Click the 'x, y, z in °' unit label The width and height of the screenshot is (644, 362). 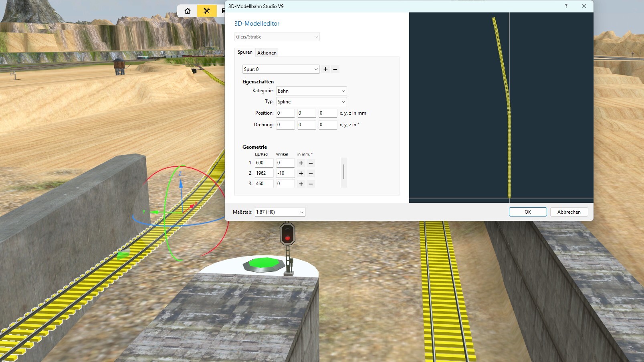tap(349, 125)
